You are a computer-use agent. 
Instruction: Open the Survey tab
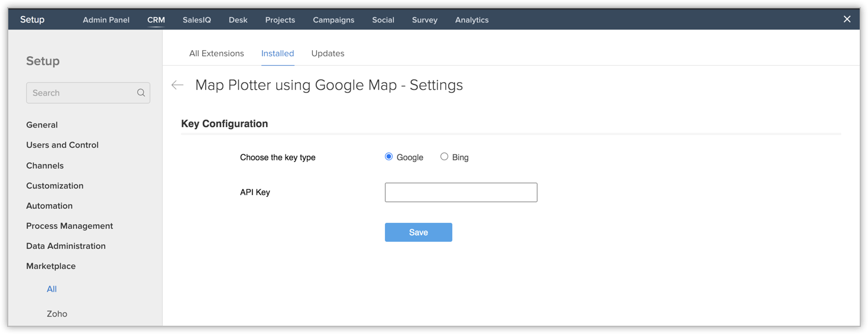pyautogui.click(x=425, y=20)
